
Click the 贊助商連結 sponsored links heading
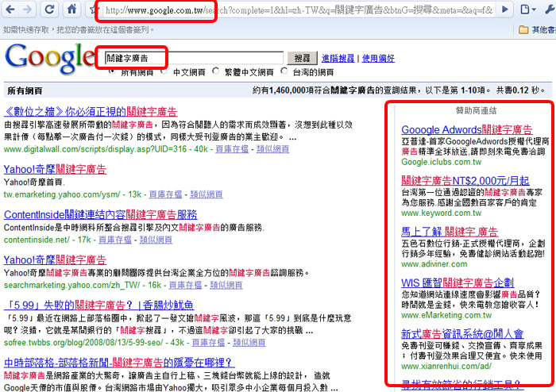[x=476, y=110]
